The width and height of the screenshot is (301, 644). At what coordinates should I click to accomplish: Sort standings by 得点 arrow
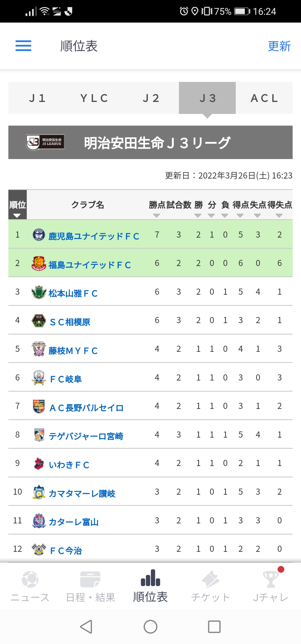click(x=240, y=216)
